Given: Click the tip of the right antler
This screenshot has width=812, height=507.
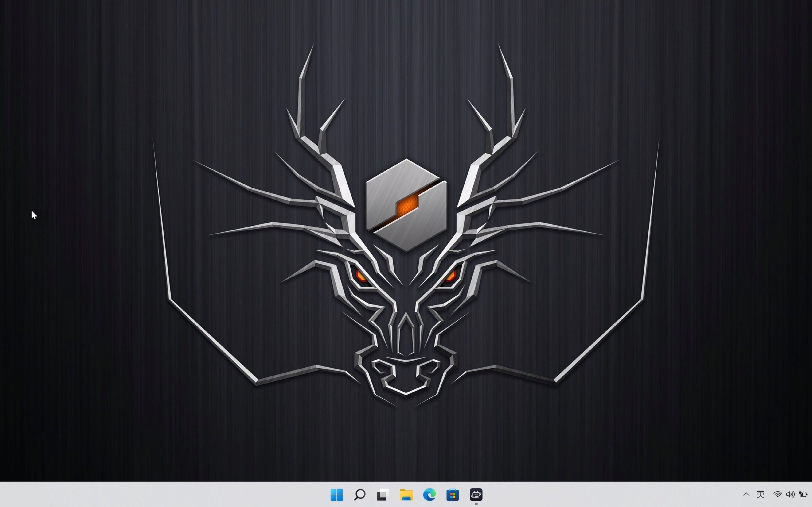Looking at the screenshot, I should [499, 47].
